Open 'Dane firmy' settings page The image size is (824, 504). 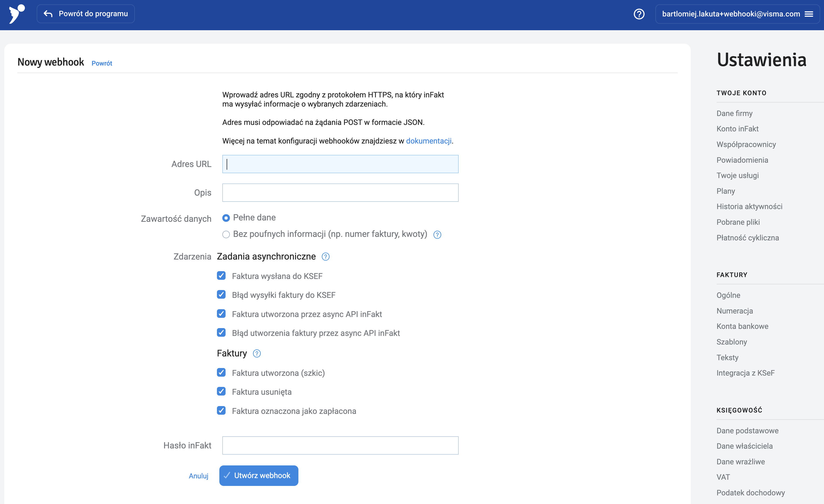734,113
